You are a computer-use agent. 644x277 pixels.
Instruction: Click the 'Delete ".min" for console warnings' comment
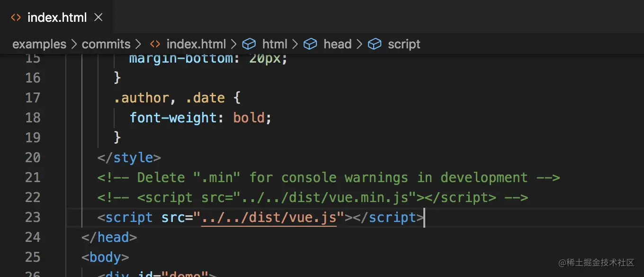(x=329, y=177)
